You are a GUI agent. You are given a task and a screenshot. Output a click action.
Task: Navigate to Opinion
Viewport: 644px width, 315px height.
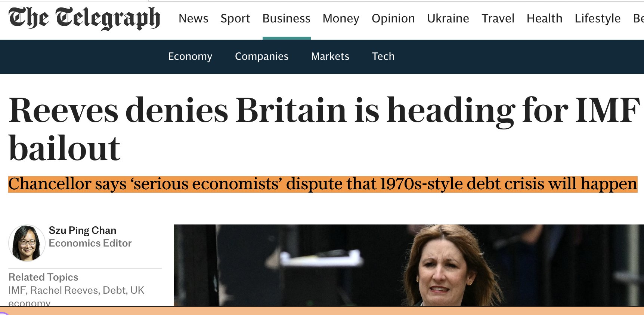click(x=393, y=18)
